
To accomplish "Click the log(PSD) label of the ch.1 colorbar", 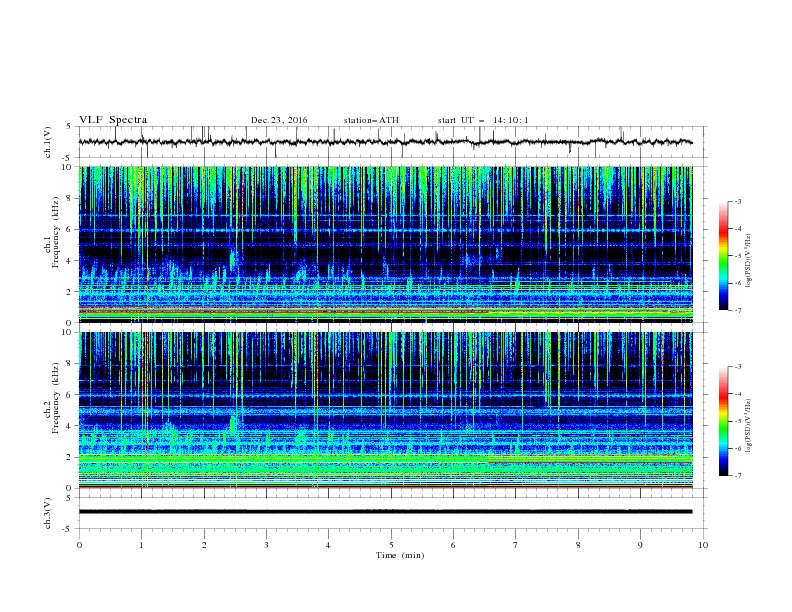I will [x=748, y=261].
